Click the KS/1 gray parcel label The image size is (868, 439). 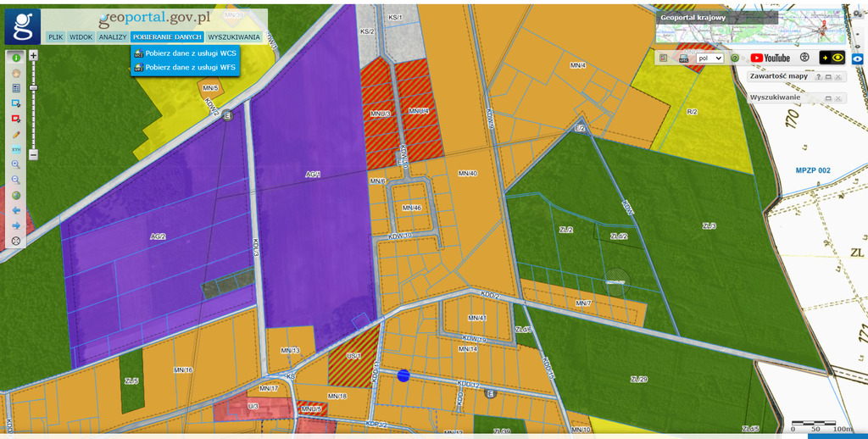(395, 18)
